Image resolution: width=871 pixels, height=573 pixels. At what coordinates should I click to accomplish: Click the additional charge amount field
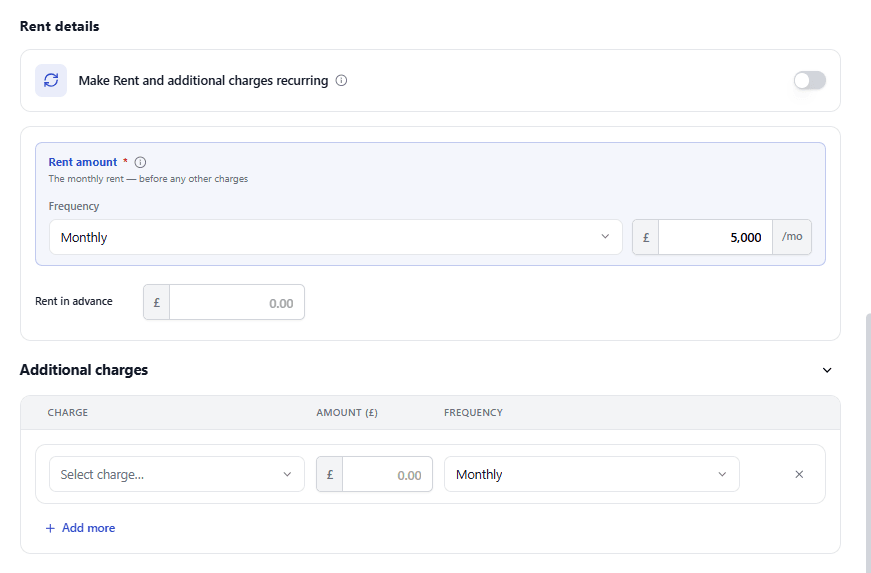click(x=387, y=474)
